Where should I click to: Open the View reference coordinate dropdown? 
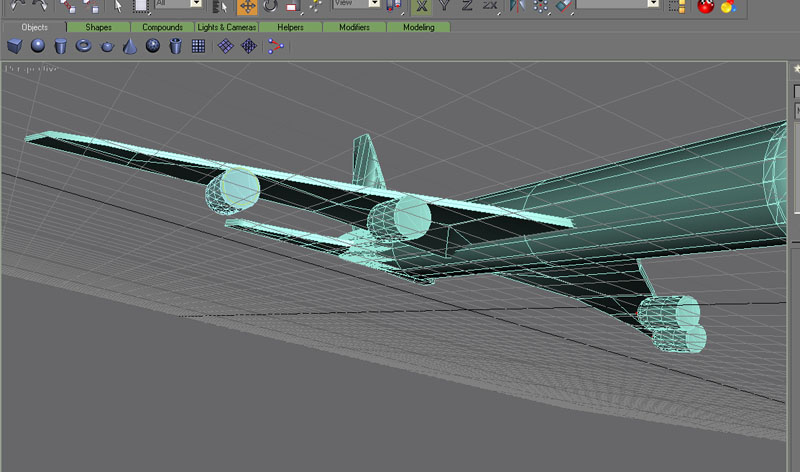(x=373, y=4)
